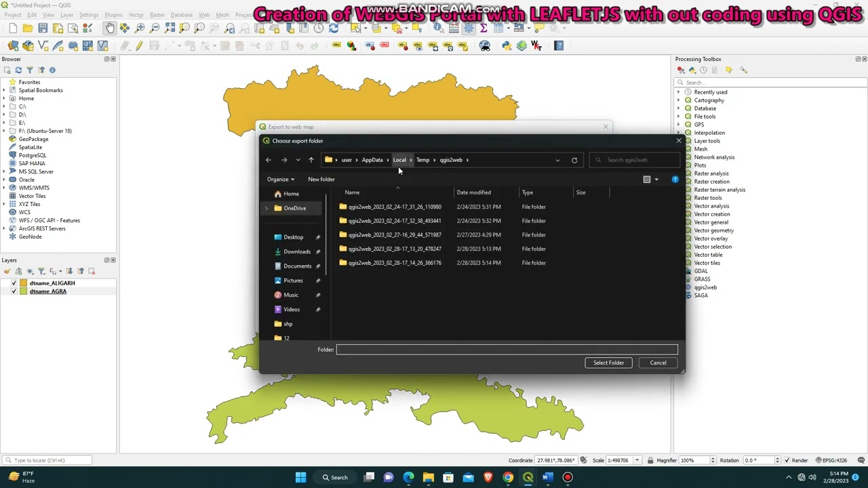Expand the Spatial Bookmarks tree item

click(x=4, y=90)
